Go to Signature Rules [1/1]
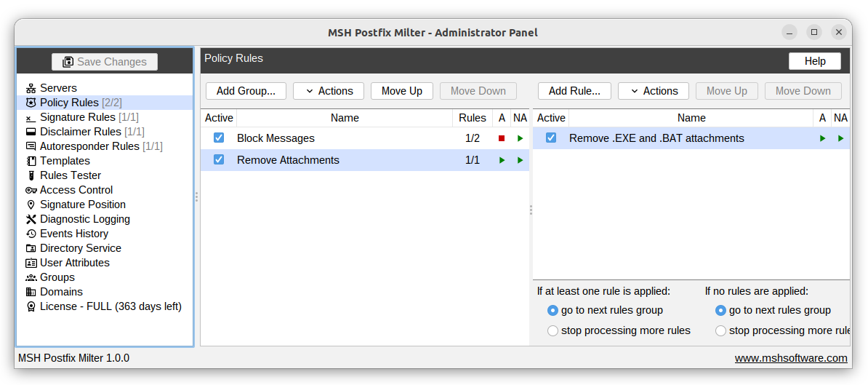The height and width of the screenshot is (385, 868). pos(89,117)
